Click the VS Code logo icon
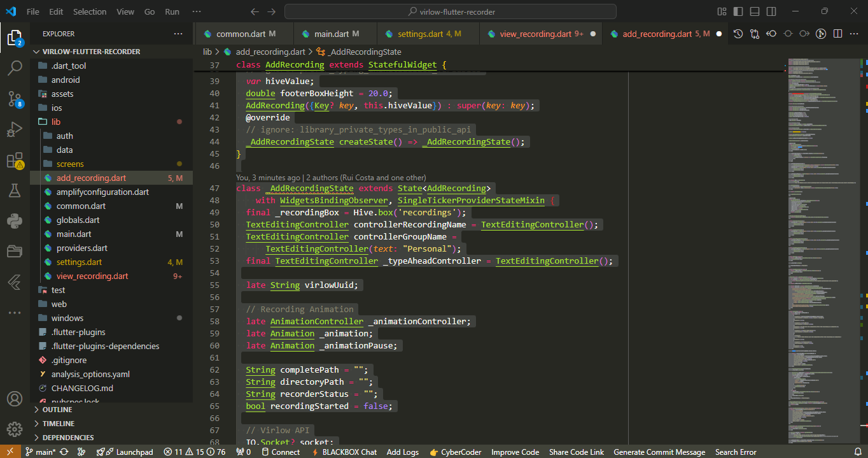The image size is (868, 458). [11, 11]
